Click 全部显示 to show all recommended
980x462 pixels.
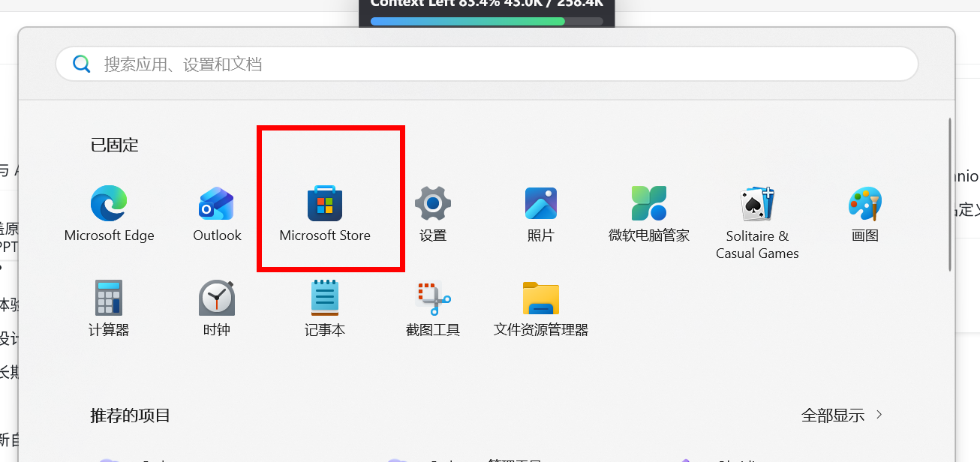coord(842,415)
